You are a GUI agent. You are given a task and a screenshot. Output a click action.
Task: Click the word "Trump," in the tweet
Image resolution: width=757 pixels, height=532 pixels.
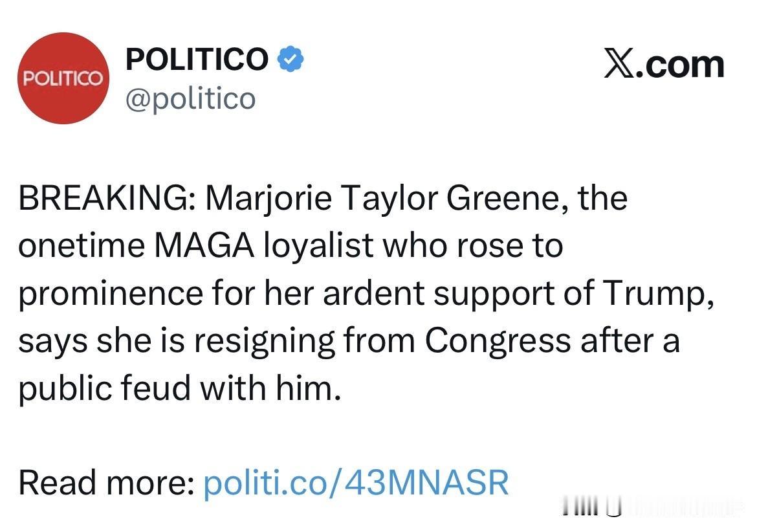click(x=659, y=293)
